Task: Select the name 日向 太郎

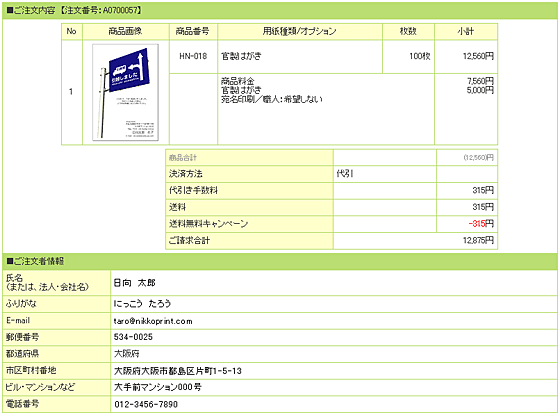Action: (134, 283)
